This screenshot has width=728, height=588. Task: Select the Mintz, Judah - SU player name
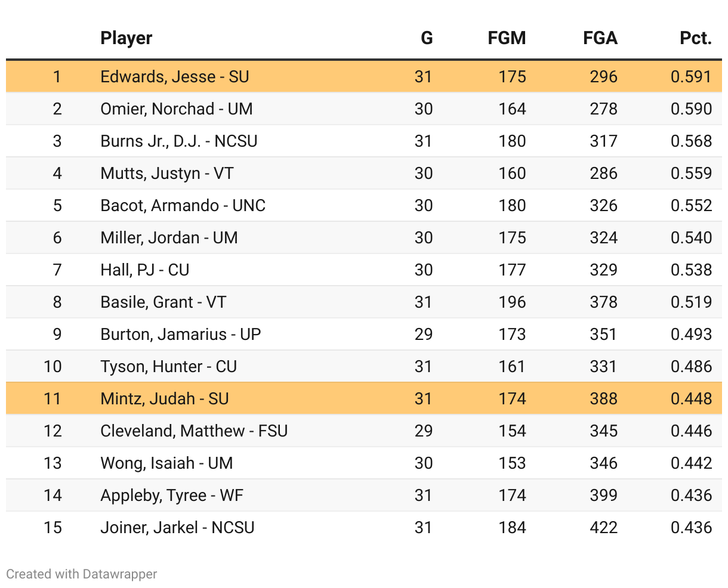[x=165, y=398]
